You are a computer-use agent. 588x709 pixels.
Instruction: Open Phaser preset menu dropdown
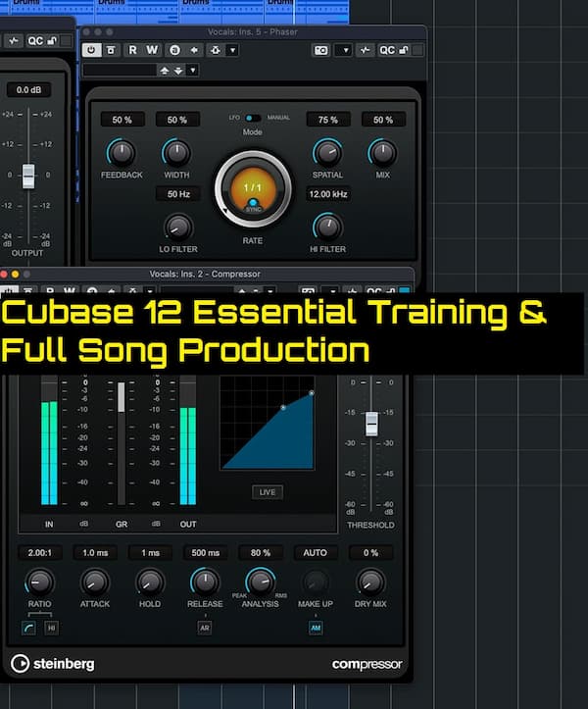[x=193, y=71]
